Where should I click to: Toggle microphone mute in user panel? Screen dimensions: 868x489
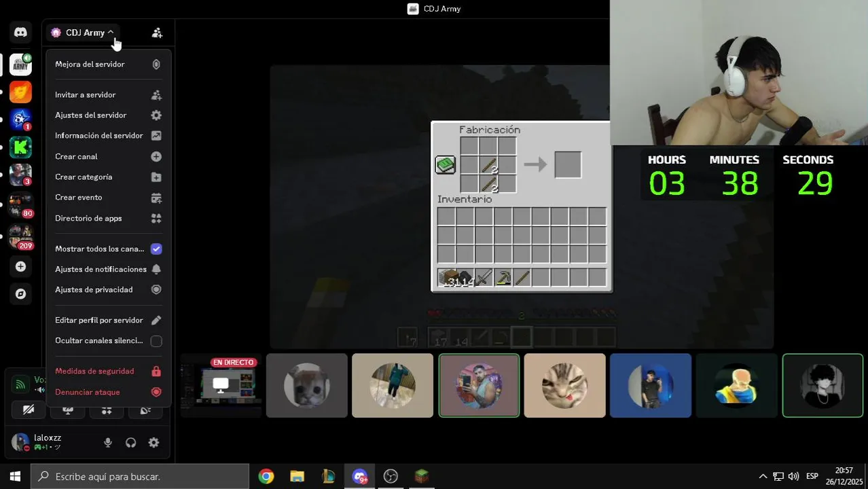[x=107, y=443]
